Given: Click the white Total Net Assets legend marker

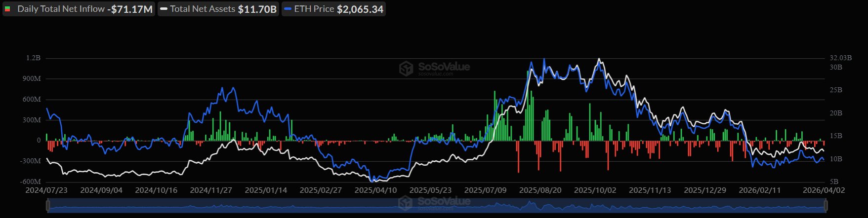Looking at the screenshot, I should tap(164, 9).
